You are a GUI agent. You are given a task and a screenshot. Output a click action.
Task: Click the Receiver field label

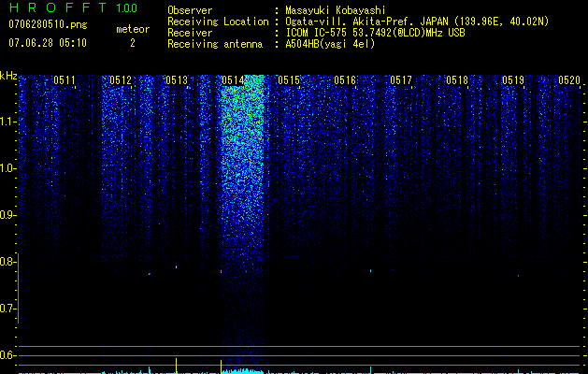click(190, 33)
